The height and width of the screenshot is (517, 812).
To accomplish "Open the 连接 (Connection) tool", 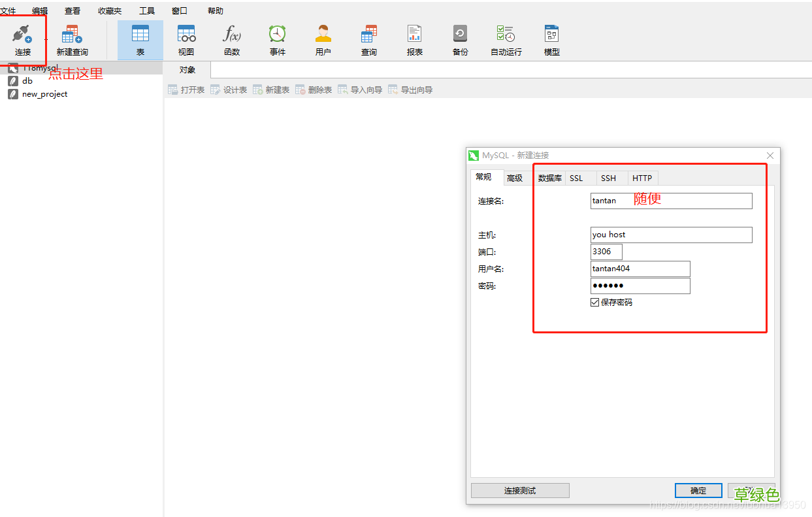I will [x=23, y=39].
